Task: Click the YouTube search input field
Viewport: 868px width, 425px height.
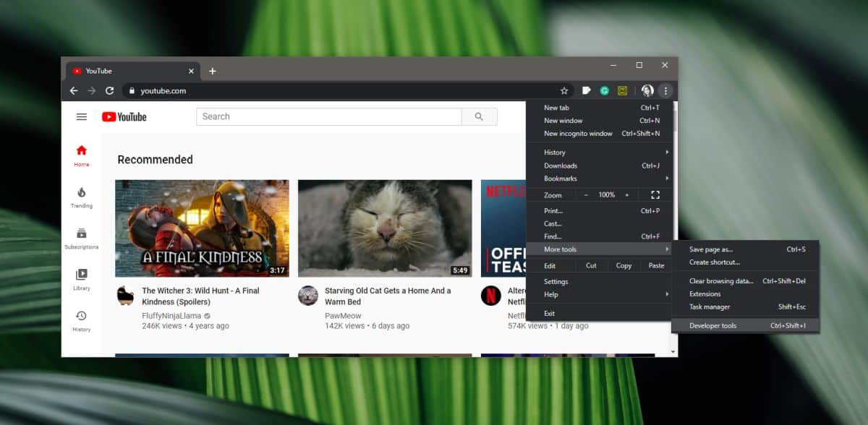Action: coord(329,117)
